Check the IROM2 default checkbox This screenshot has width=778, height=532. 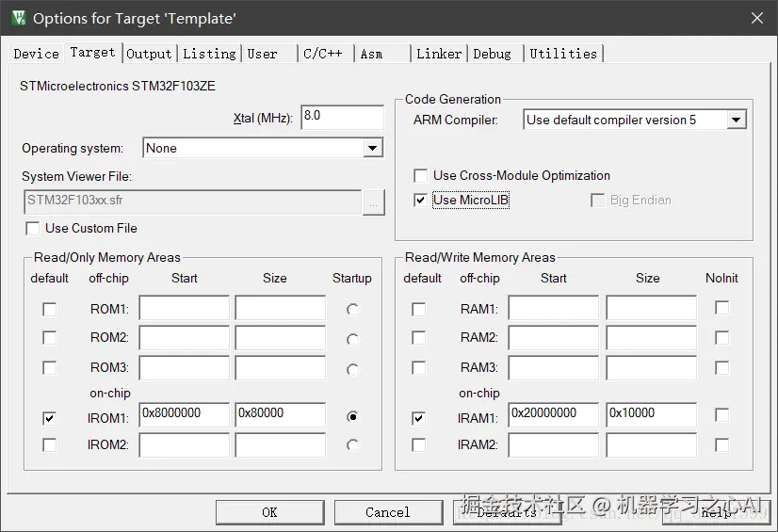tap(49, 444)
